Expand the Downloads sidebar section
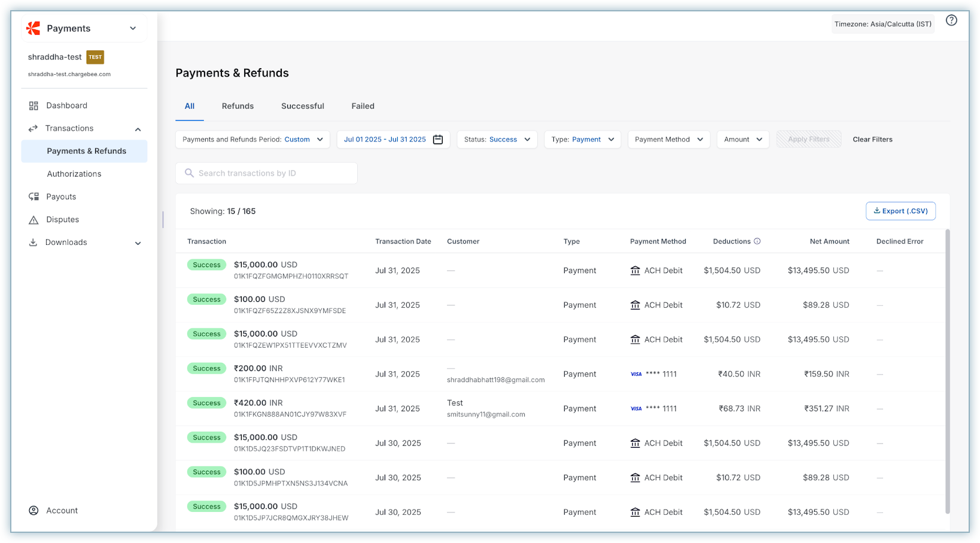 [138, 243]
